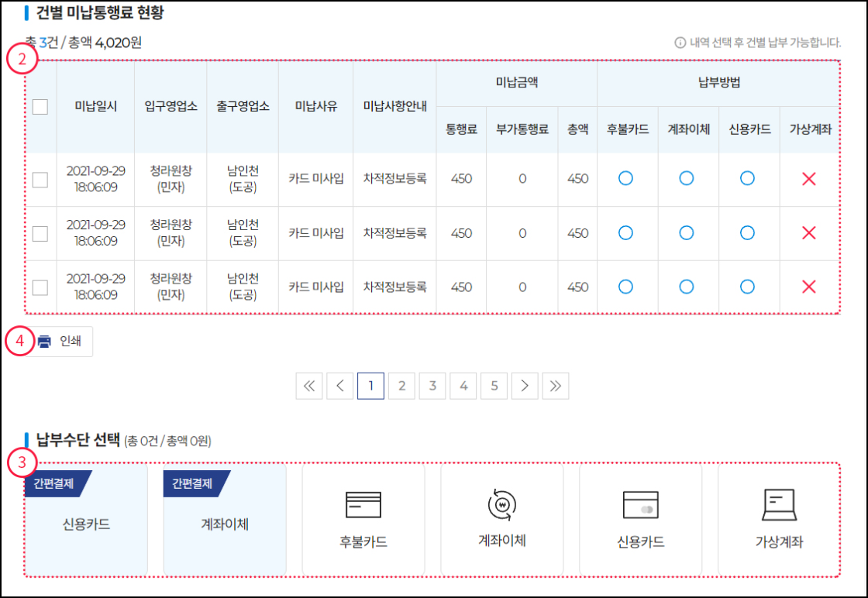The width and height of the screenshot is (868, 598).
Task: Toggle the select-all checkbox in table header
Action: (x=40, y=108)
